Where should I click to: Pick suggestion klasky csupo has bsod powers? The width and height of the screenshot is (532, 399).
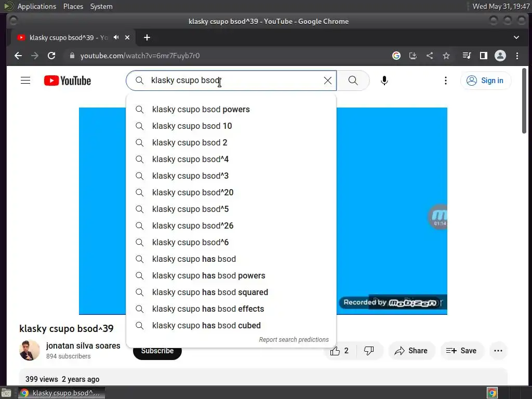[x=231, y=275]
